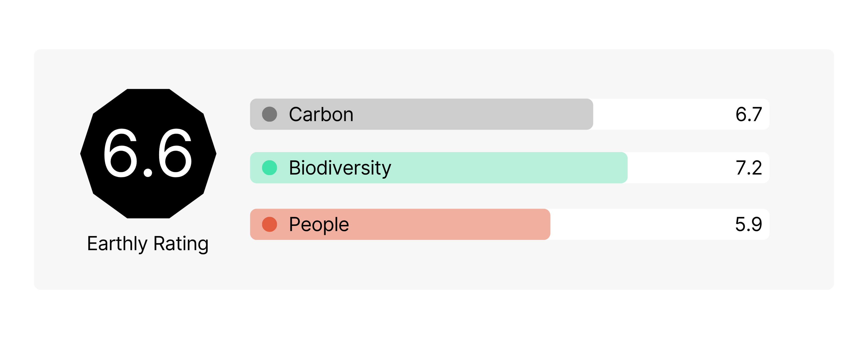Image resolution: width=868 pixels, height=339 pixels.
Task: Click the gray Carbon dot icon
Action: [269, 114]
